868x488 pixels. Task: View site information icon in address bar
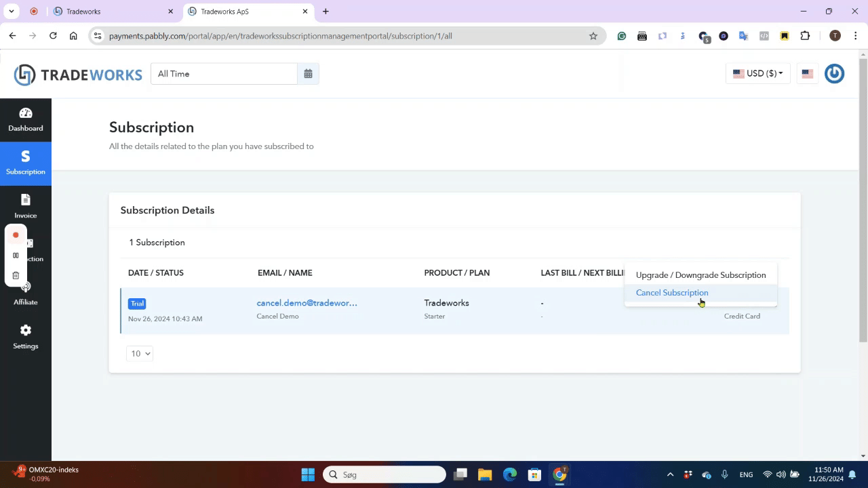coord(98,36)
